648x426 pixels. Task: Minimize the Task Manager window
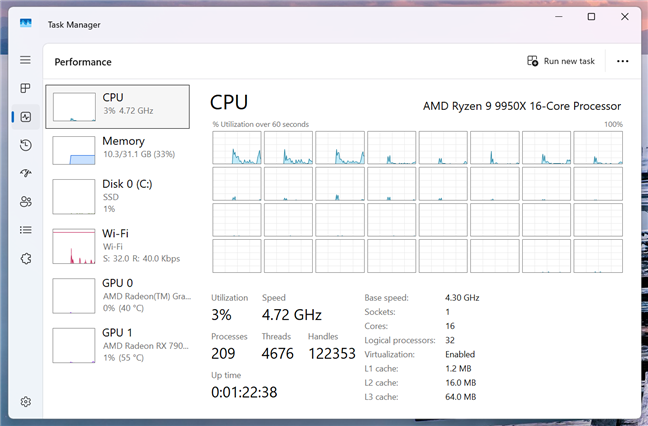559,17
